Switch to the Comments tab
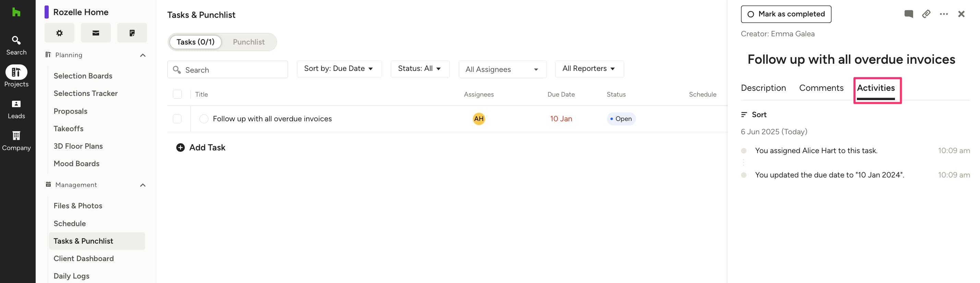The width and height of the screenshot is (980, 283). pyautogui.click(x=821, y=88)
